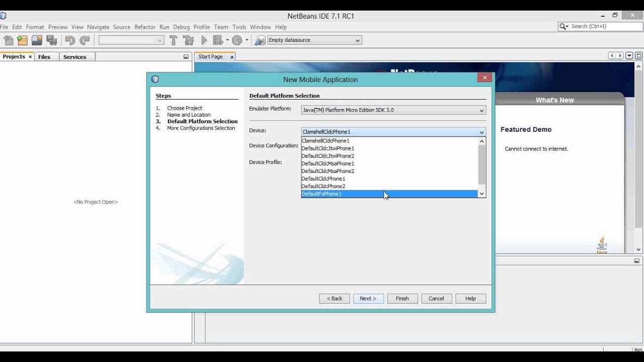Screen dimensions: 644x362
Task: Expand the Debug Project dropdown arrow
Action: click(227, 40)
